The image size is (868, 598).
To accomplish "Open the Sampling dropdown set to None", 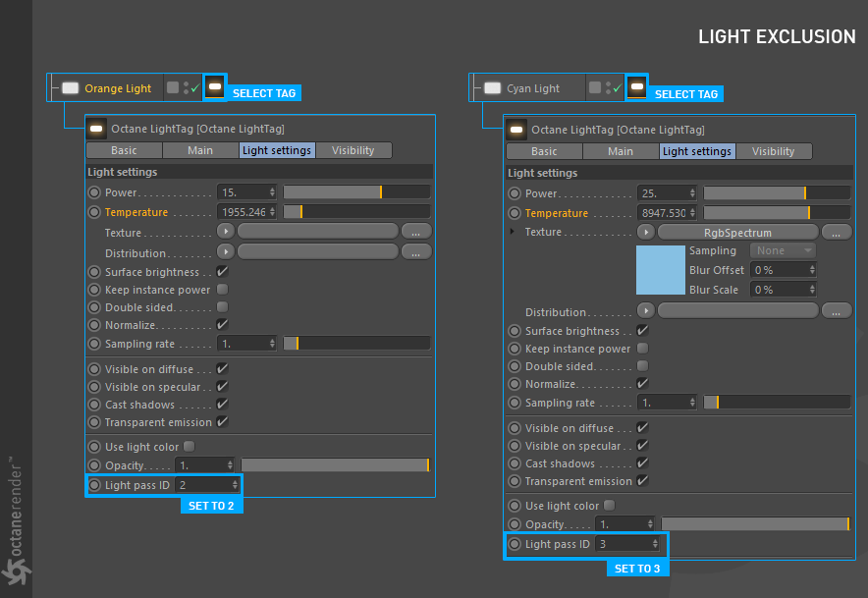I will click(x=783, y=250).
